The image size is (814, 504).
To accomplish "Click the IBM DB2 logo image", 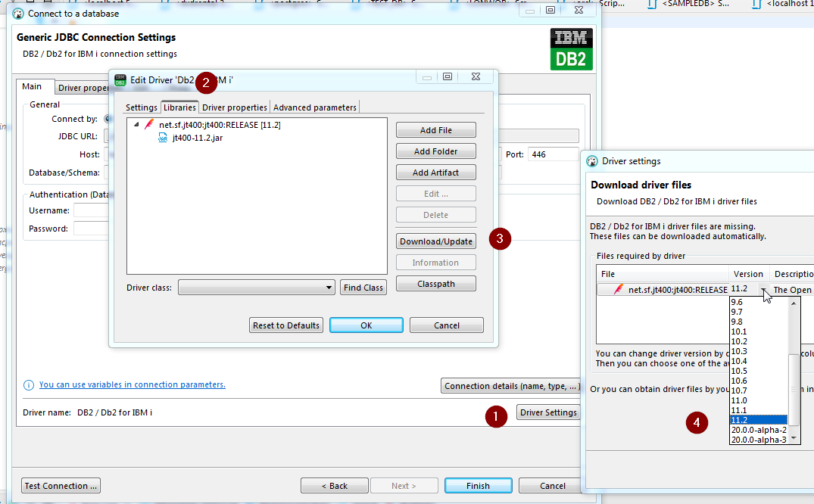I will pos(571,49).
